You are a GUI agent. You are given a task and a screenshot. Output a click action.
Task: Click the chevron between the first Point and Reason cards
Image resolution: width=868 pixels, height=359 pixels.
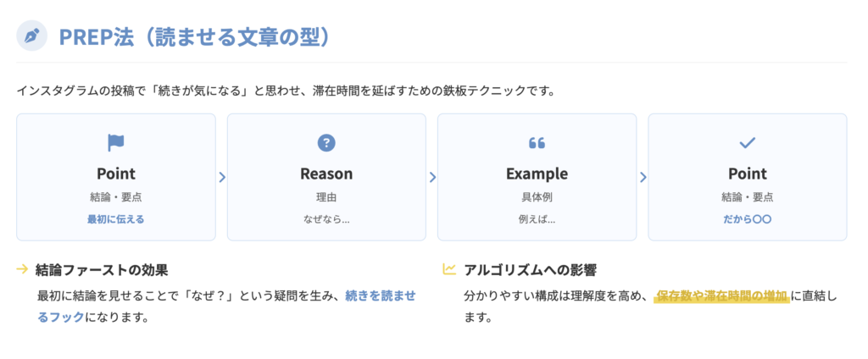pos(222,177)
